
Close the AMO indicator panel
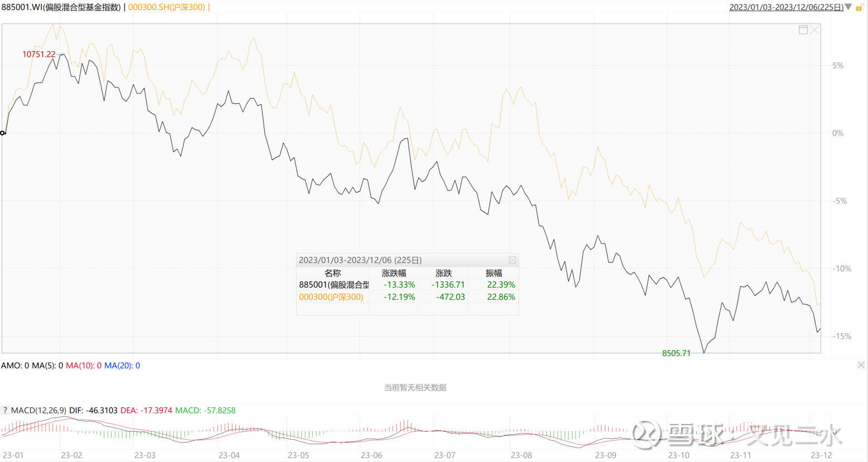861,365
